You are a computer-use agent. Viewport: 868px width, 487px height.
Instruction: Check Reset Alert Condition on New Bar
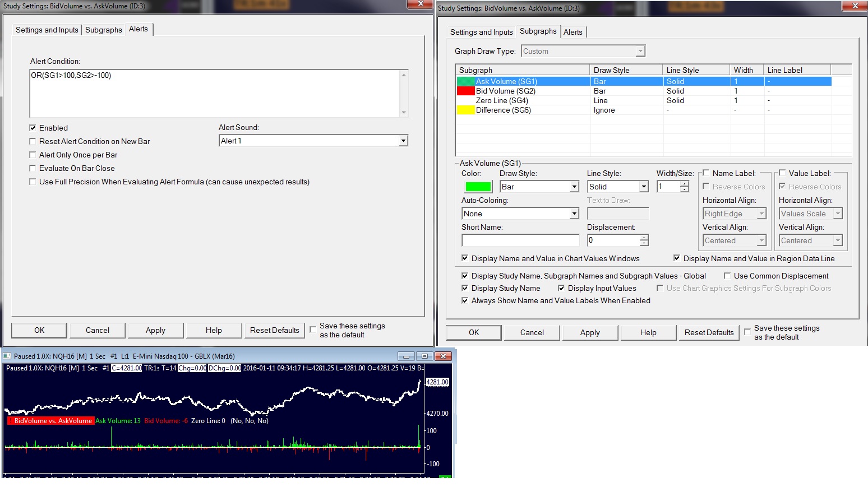(x=33, y=141)
